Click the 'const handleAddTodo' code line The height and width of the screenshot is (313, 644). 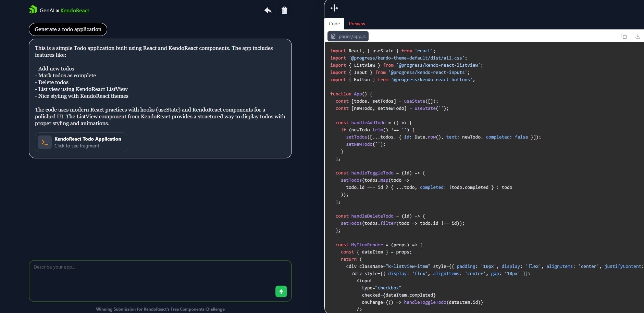click(x=374, y=122)
